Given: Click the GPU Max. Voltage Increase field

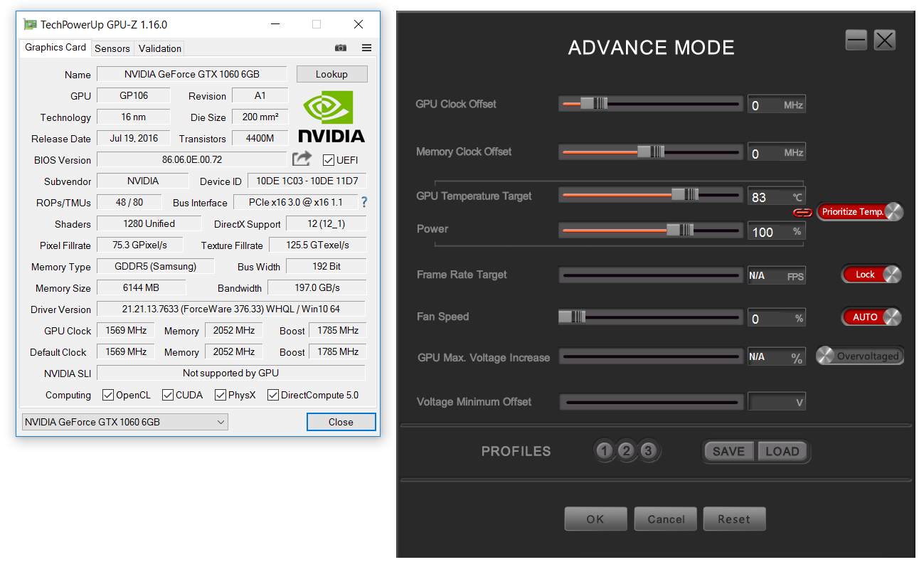Looking at the screenshot, I should [776, 357].
